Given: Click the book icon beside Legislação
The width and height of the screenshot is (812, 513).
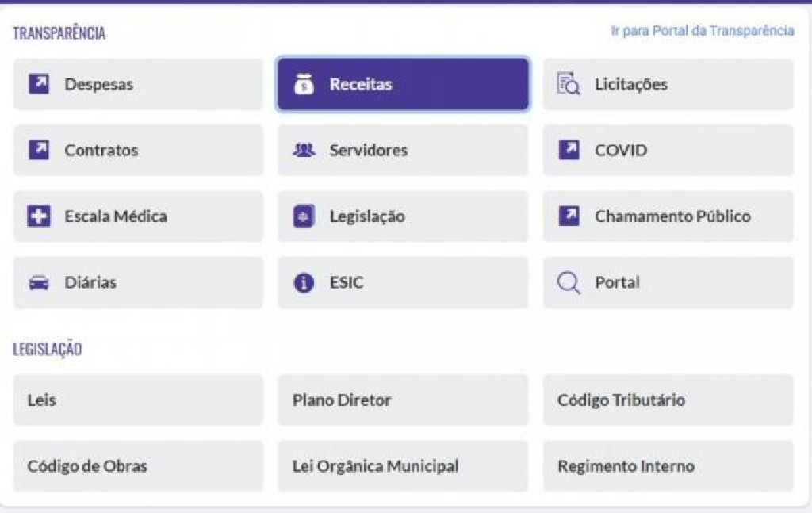Looking at the screenshot, I should pos(304,216).
